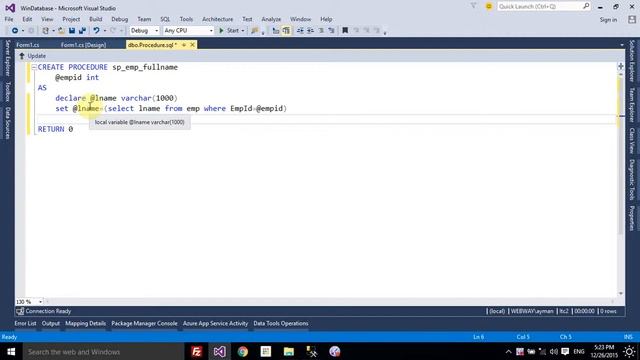Click the Decrease Line Indent icon
Viewport: 640px width, 360px height.
pos(300,31)
